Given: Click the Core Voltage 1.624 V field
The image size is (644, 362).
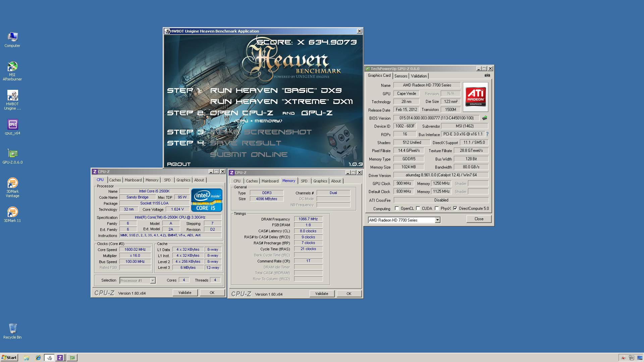Looking at the screenshot, I should tap(177, 209).
